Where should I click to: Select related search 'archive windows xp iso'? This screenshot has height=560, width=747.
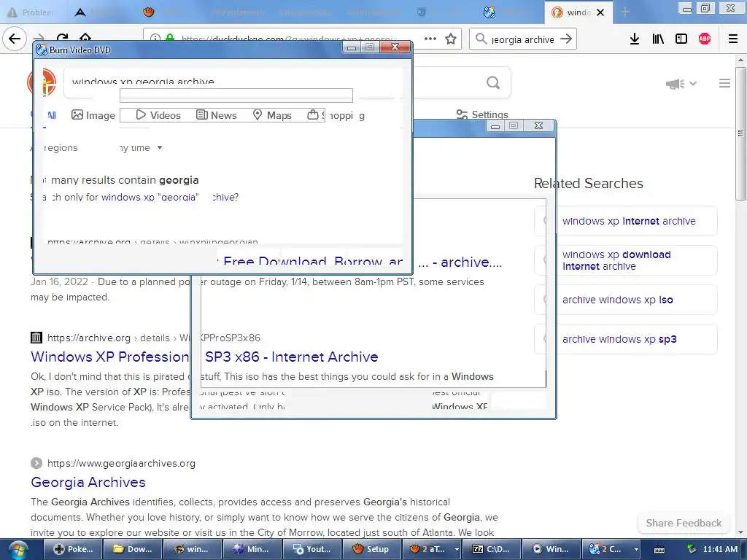(x=626, y=300)
